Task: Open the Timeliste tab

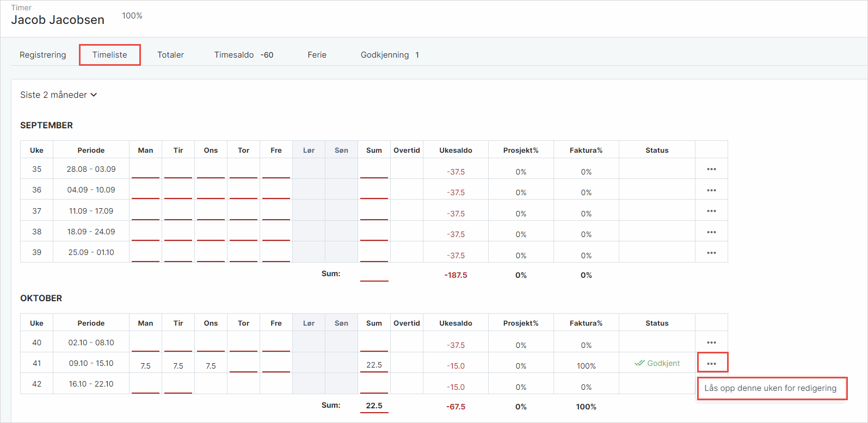Action: (x=109, y=55)
